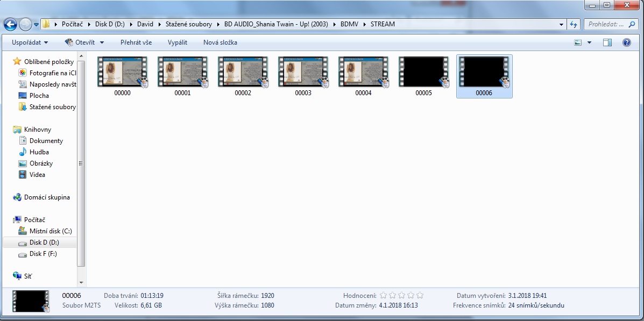644x321 pixels.
Task: Select the 00003 video thumbnail
Action: (303, 76)
